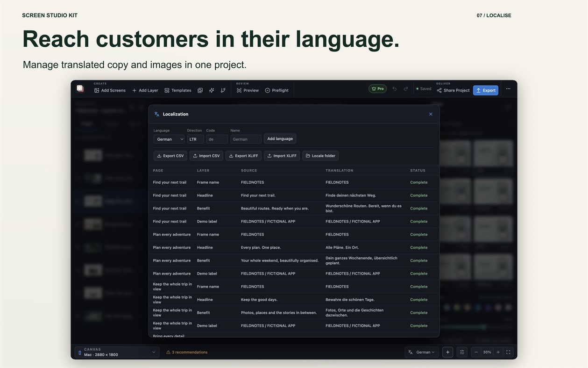Expand the Canvas Mac size dropdown
Viewport: 588px width, 368px height.
117,352
